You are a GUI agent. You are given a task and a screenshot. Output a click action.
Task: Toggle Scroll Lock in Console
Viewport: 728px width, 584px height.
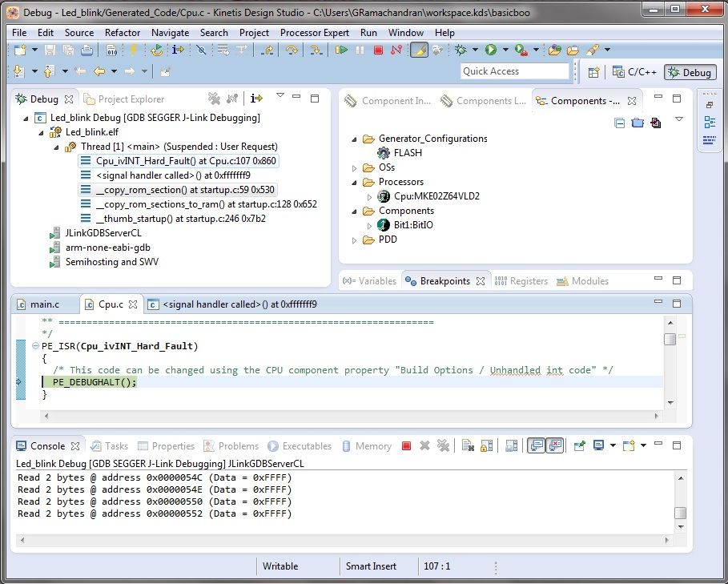[x=486, y=446]
